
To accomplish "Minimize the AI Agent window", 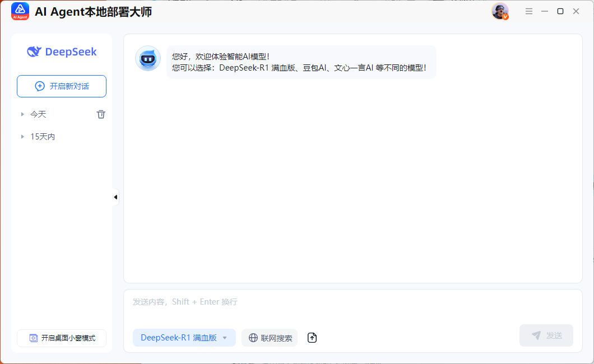I will tap(545, 11).
